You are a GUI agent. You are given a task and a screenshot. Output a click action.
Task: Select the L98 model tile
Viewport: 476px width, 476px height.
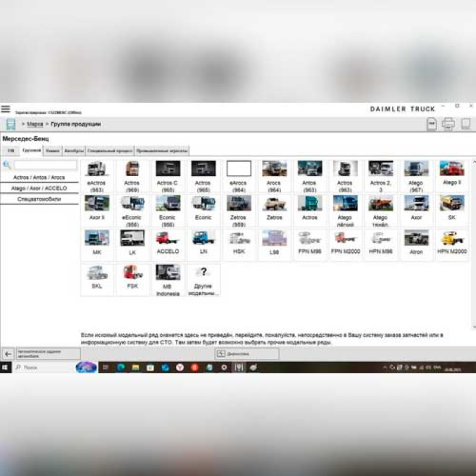click(x=274, y=245)
